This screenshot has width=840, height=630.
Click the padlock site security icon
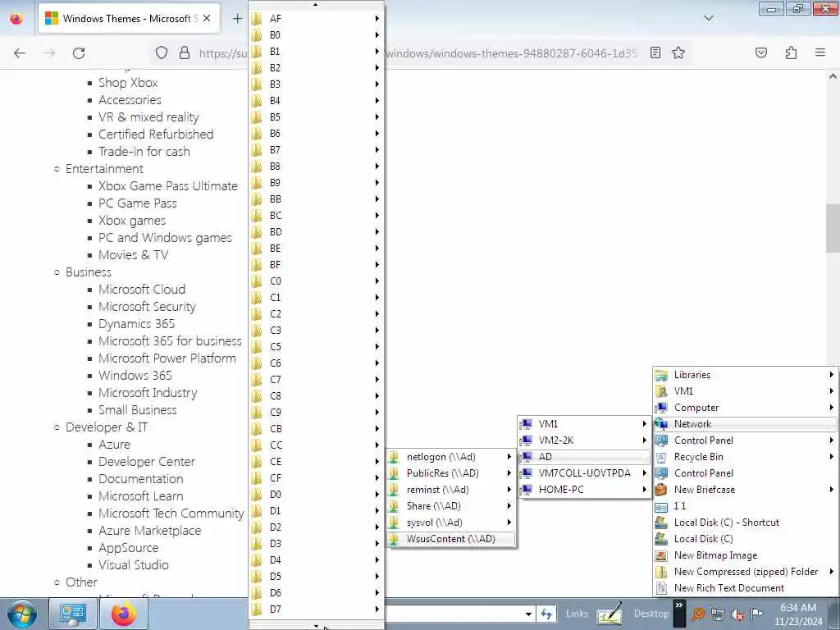tap(185, 53)
